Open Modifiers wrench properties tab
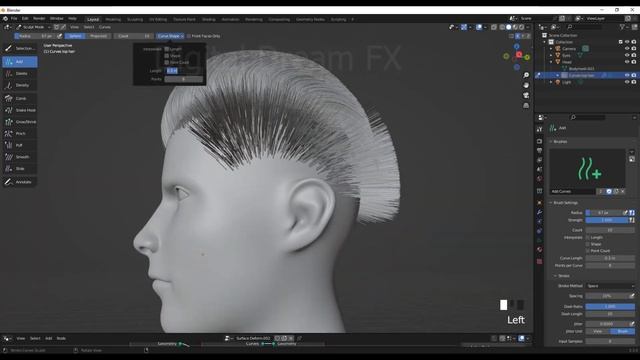Viewport: 640px width, 360px height. click(x=540, y=212)
